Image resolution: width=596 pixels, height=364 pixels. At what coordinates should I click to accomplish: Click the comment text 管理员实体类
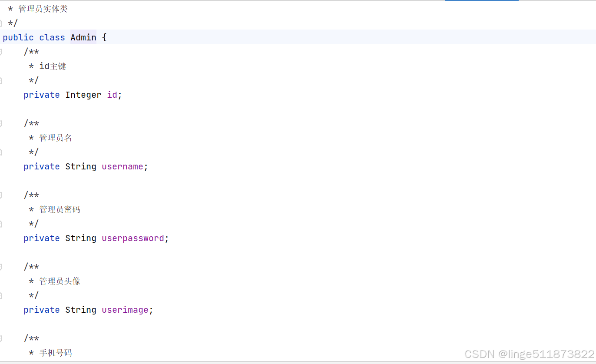point(43,9)
